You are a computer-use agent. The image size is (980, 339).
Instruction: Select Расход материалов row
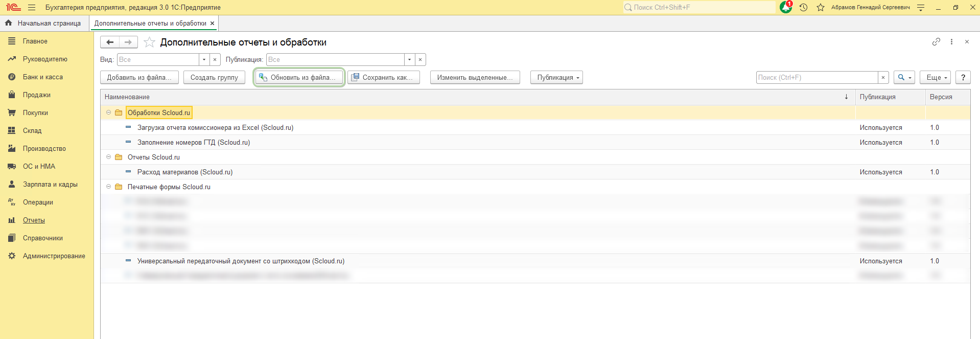click(x=535, y=172)
